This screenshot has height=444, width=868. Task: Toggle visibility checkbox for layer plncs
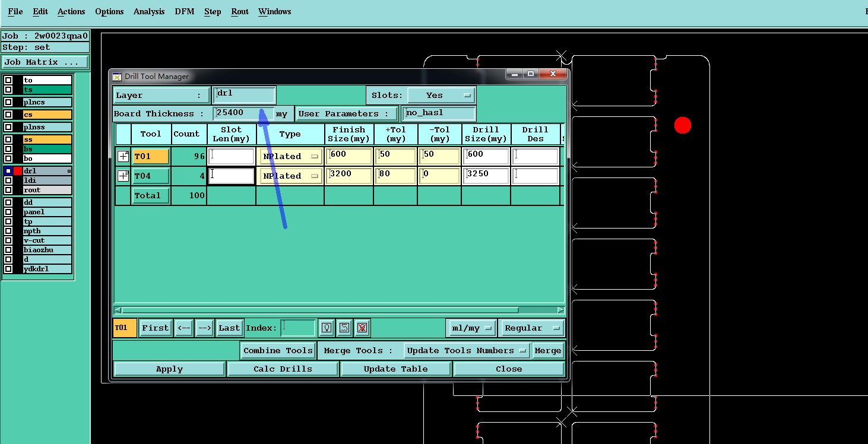click(8, 102)
